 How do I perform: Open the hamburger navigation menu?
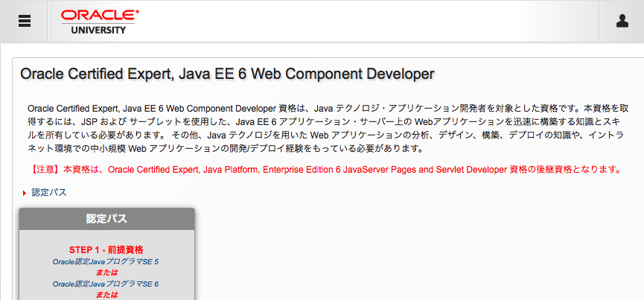tap(25, 21)
